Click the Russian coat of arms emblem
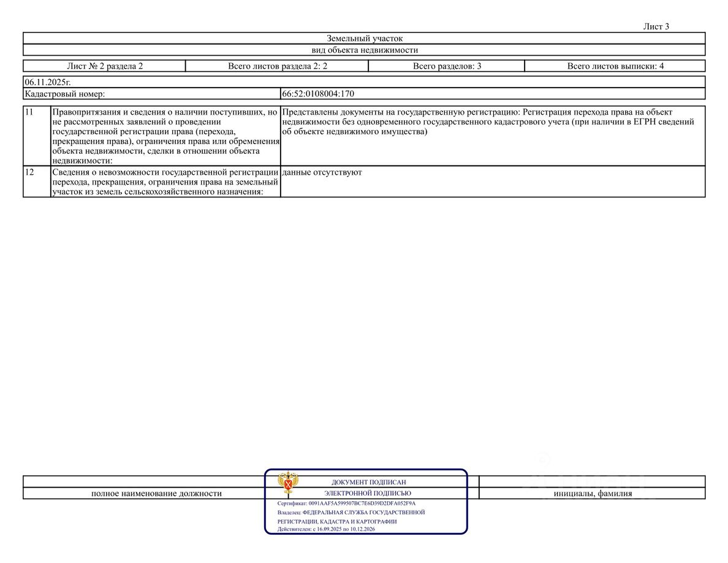 (288, 483)
